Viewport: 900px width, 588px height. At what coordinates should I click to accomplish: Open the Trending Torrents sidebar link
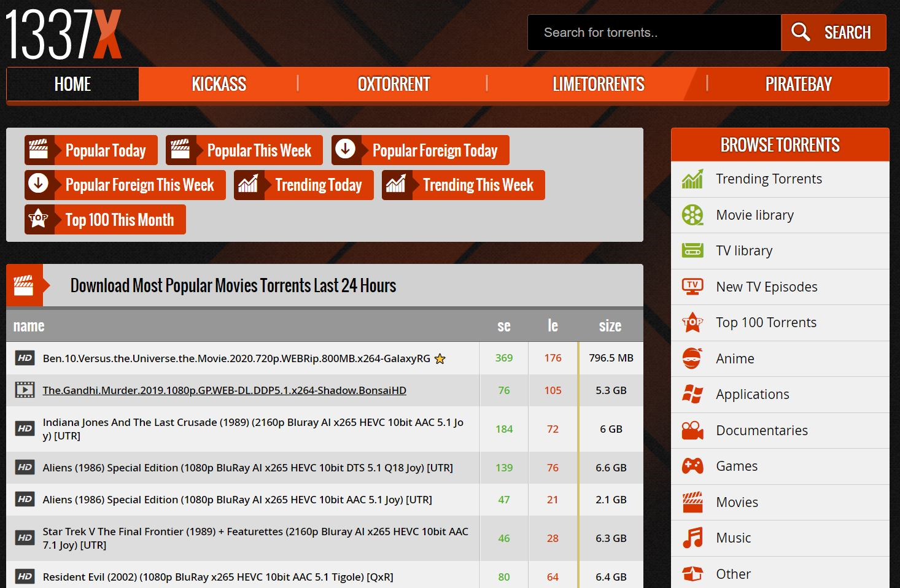tap(769, 179)
